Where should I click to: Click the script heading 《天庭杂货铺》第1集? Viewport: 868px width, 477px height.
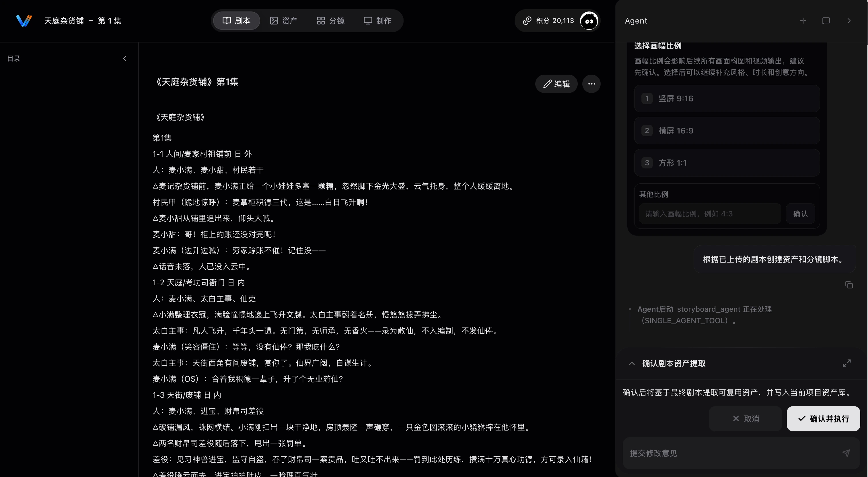(195, 82)
